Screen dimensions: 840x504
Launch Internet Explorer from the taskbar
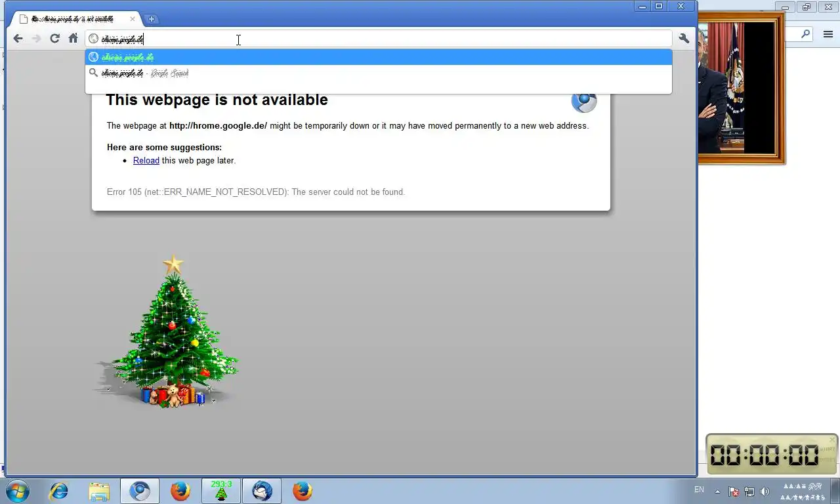pos(59,491)
